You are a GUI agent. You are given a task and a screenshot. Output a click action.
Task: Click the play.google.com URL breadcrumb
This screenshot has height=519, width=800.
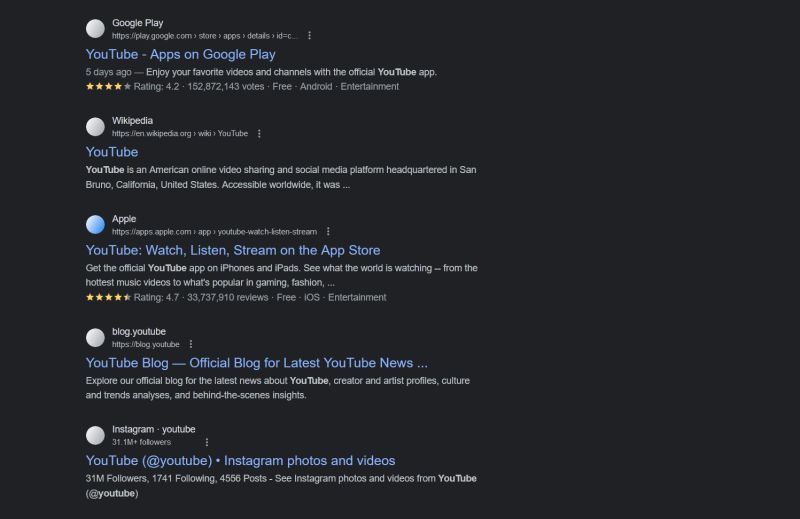click(204, 36)
